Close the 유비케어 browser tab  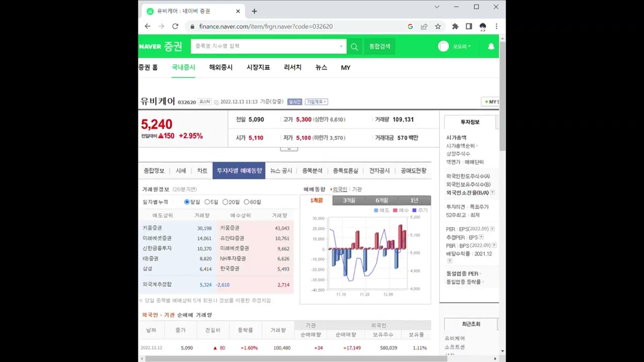[x=238, y=11]
